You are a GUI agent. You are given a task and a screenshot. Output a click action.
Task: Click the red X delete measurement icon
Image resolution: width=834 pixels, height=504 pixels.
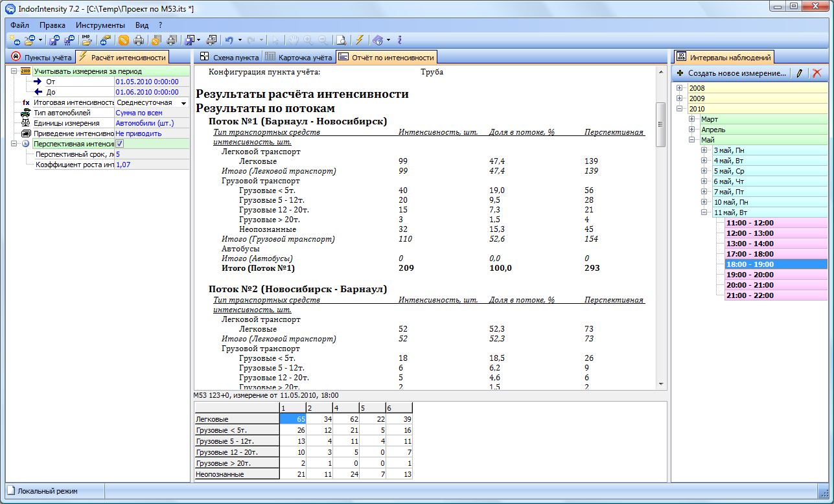817,73
